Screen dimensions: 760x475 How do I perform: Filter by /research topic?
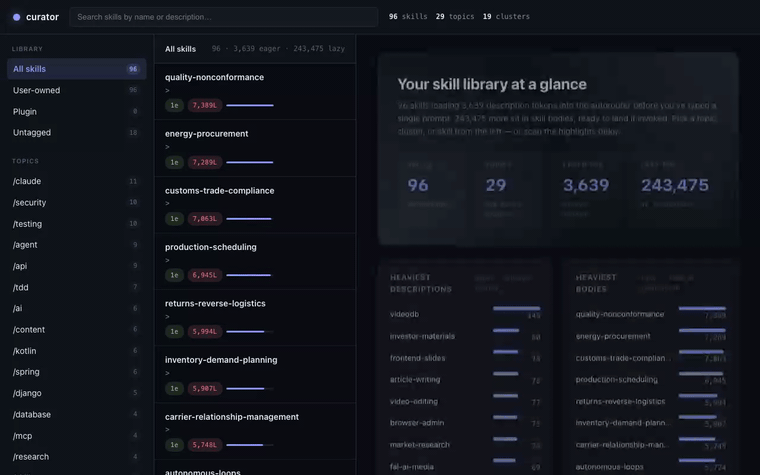coord(77,457)
